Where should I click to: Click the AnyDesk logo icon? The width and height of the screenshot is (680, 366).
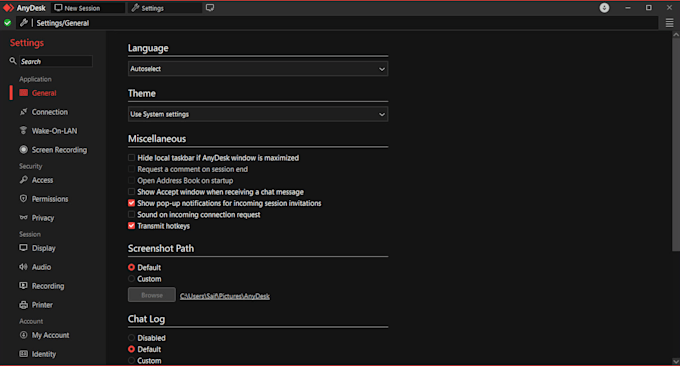(8, 8)
